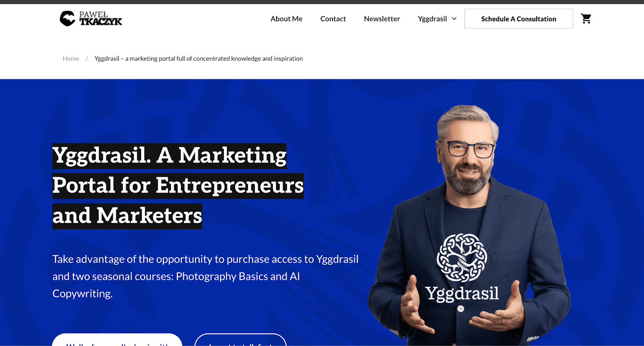Click Schedule A Consultation button
The height and width of the screenshot is (346, 644).
pyautogui.click(x=519, y=19)
